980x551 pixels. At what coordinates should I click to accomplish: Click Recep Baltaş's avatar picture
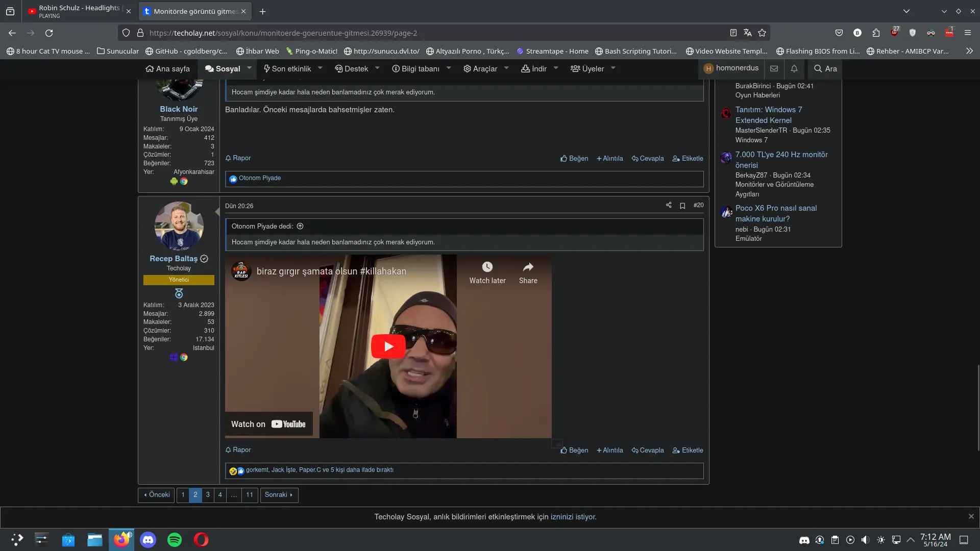(179, 226)
